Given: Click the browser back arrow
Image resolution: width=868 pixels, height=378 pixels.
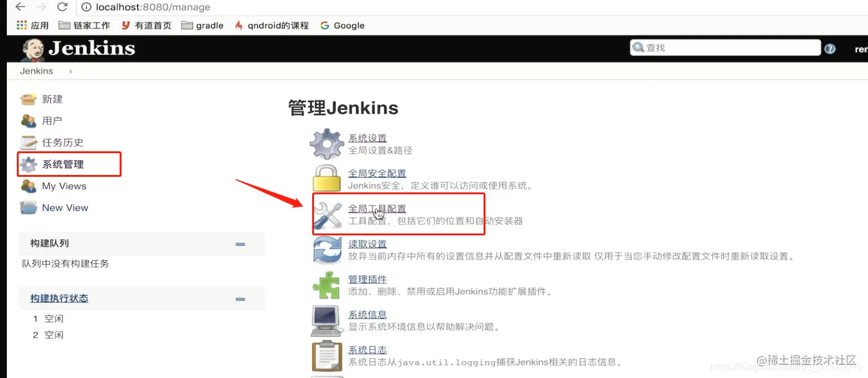Looking at the screenshot, I should tap(20, 7).
